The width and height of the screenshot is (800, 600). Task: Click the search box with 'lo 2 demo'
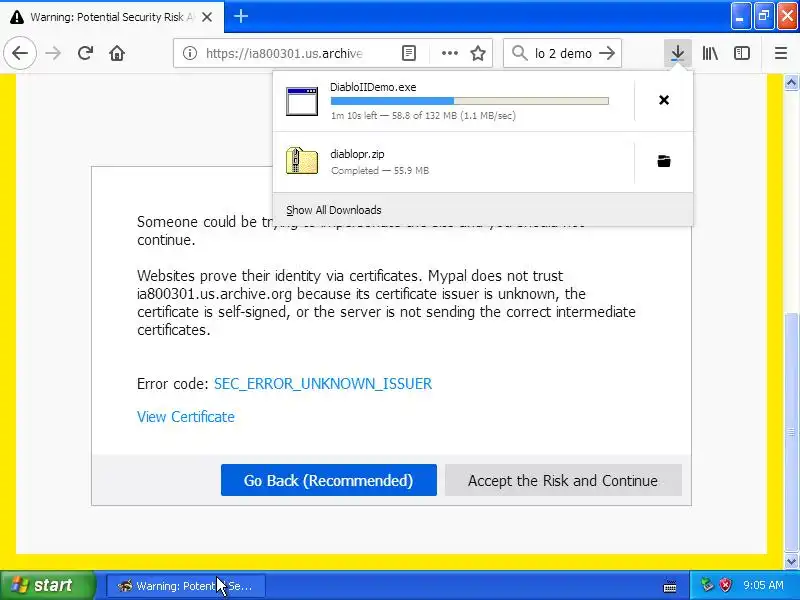(x=563, y=53)
